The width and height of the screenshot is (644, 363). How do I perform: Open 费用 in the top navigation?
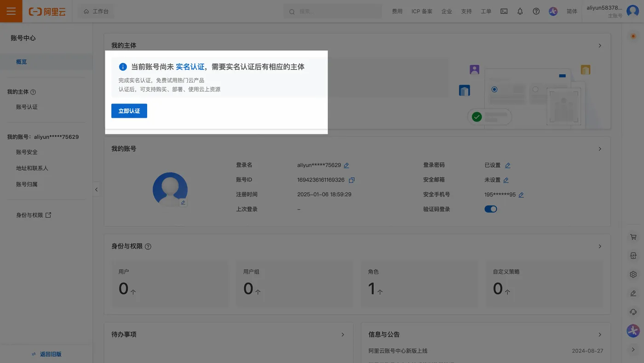397,12
